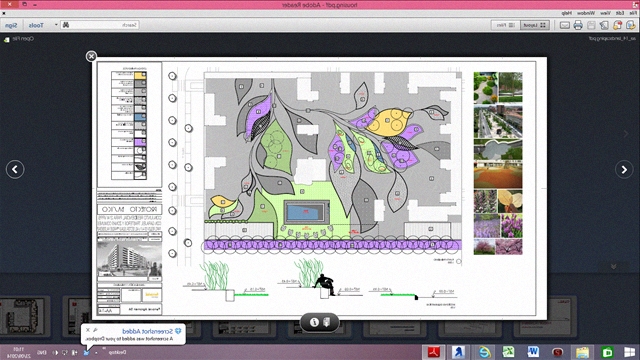
Task: Open the Tools pane
Action: 36,25
